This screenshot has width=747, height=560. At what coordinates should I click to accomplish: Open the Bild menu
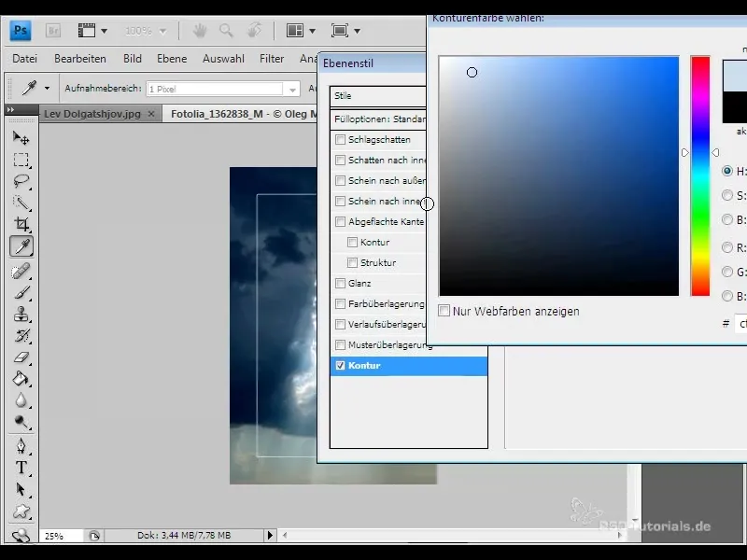coord(133,59)
